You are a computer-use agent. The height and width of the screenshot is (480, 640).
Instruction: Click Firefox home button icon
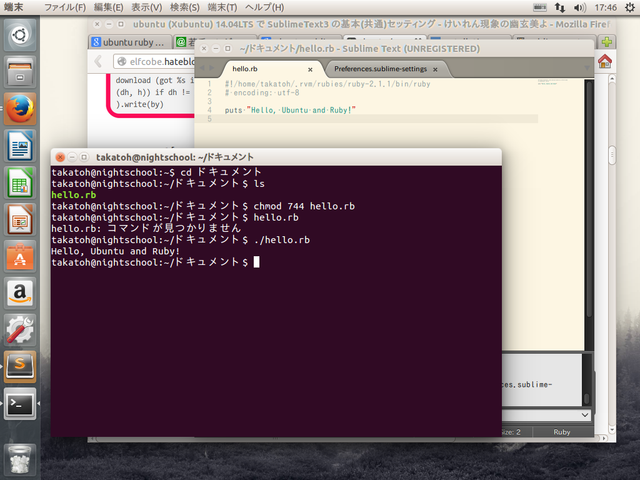pos(605,62)
